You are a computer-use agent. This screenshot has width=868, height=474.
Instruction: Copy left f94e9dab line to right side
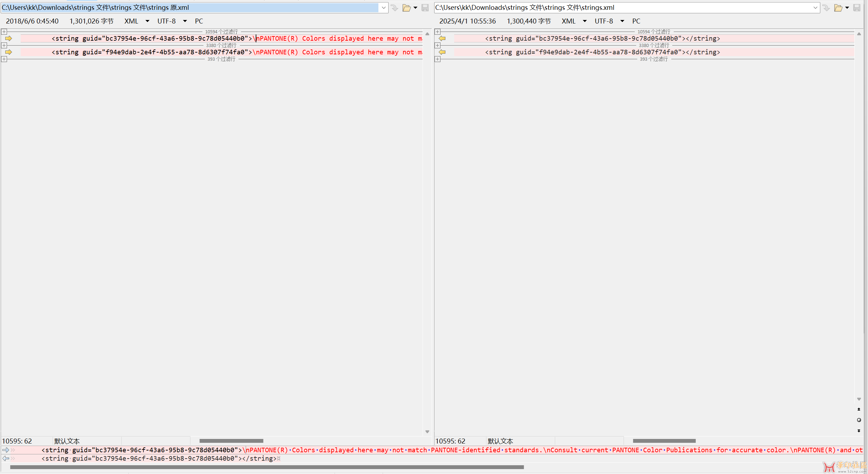(x=9, y=52)
